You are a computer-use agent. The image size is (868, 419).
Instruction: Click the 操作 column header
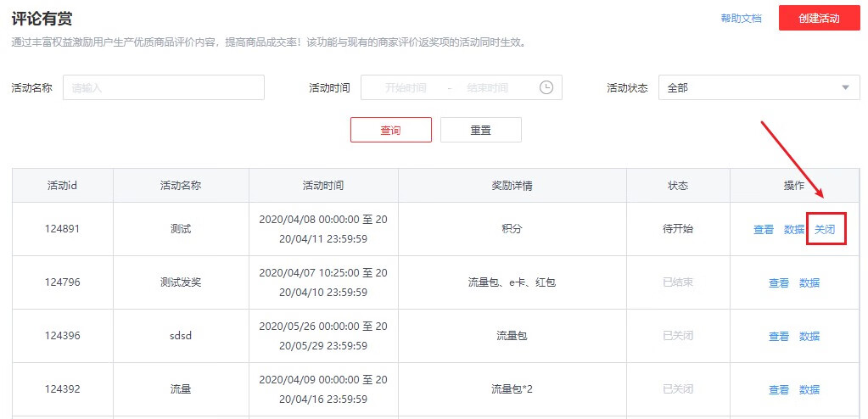(794, 186)
